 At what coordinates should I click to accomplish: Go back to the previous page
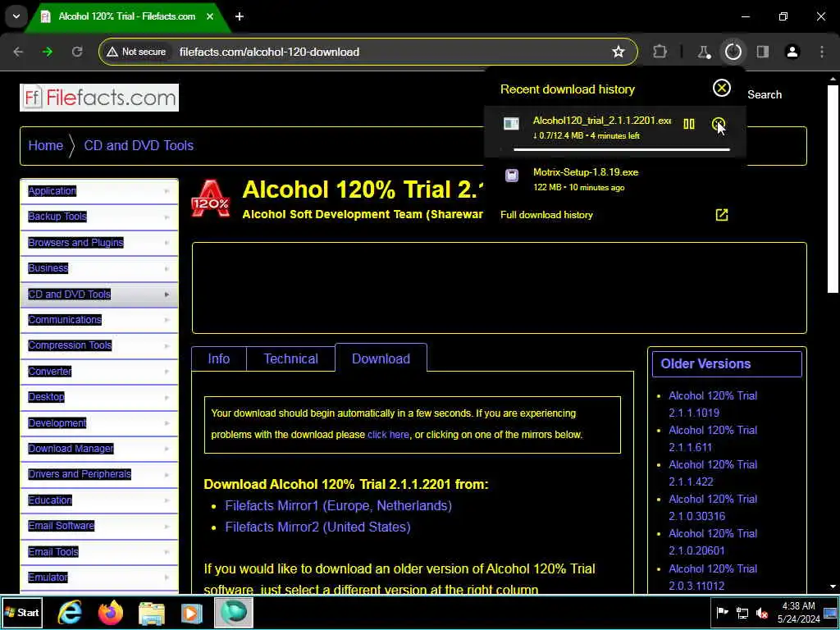18,52
